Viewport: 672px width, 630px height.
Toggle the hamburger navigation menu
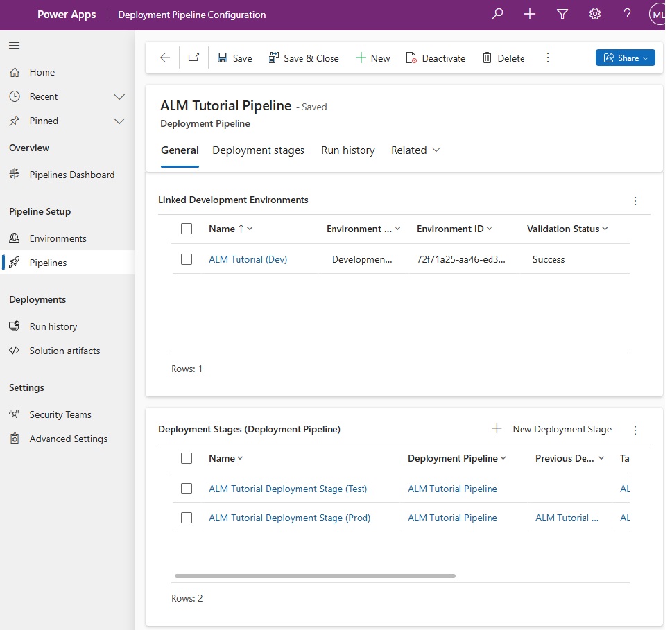coord(14,46)
